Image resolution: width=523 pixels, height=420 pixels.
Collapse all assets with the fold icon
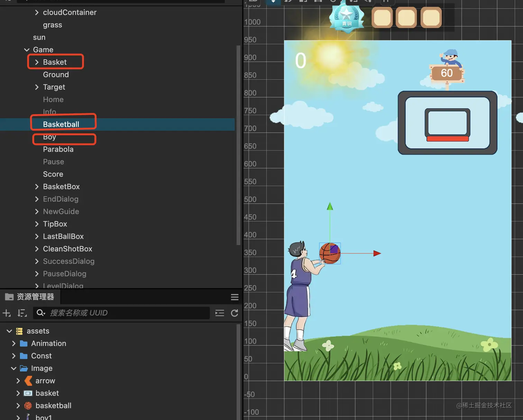220,313
